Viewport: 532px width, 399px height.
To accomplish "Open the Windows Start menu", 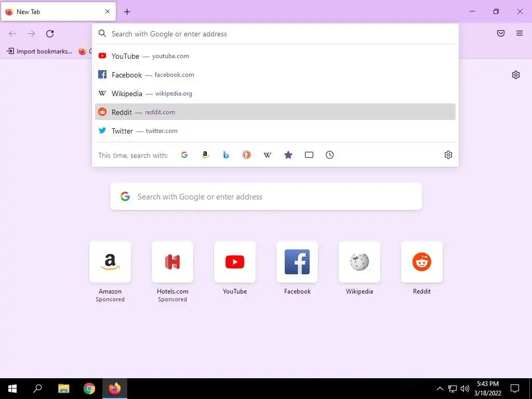I will pyautogui.click(x=12, y=389).
